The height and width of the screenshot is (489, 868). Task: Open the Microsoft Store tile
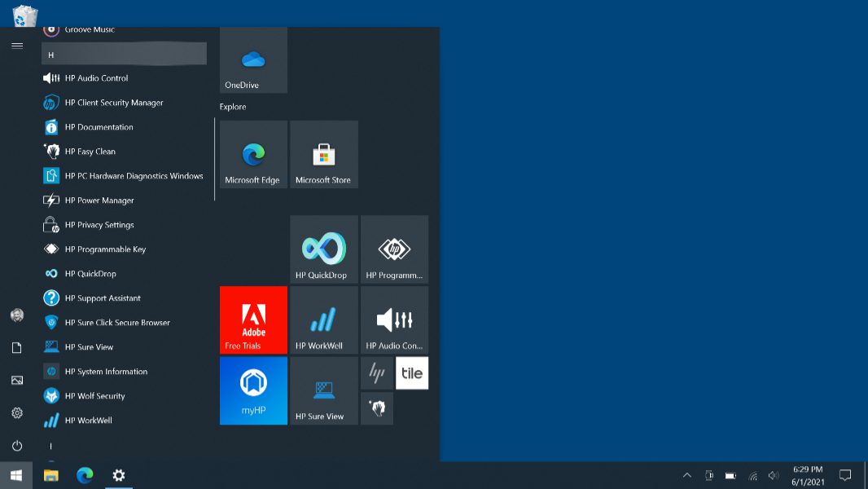[x=324, y=154]
